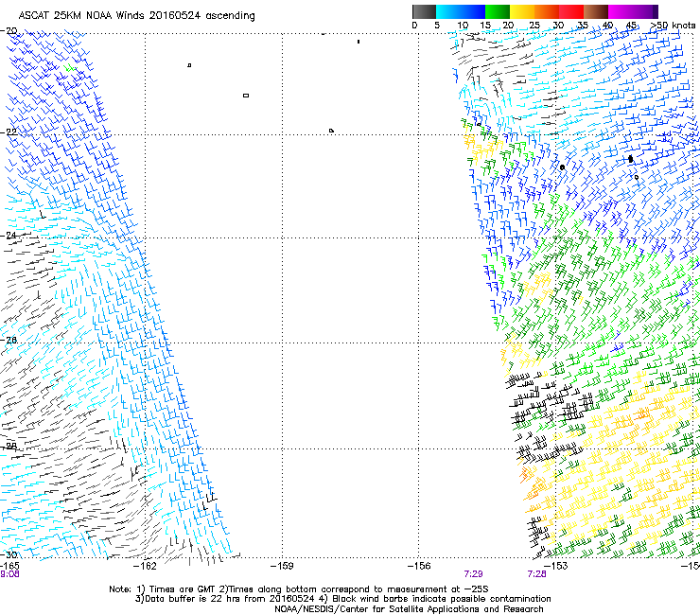Viewport: 700px width, 615px height.
Task: Click the purple '9:08' swath time label
Action: [9, 574]
